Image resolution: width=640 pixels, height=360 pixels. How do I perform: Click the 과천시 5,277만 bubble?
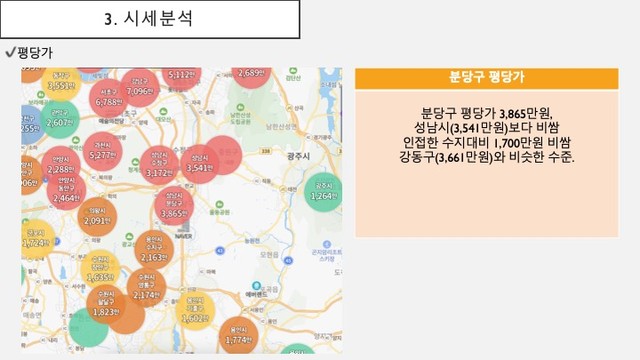coord(102,151)
